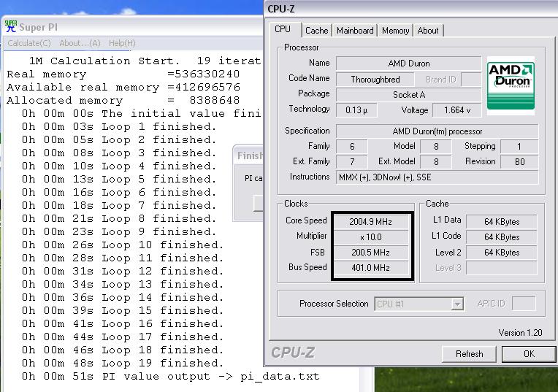Click the Ext. Family value 7

coord(352,162)
